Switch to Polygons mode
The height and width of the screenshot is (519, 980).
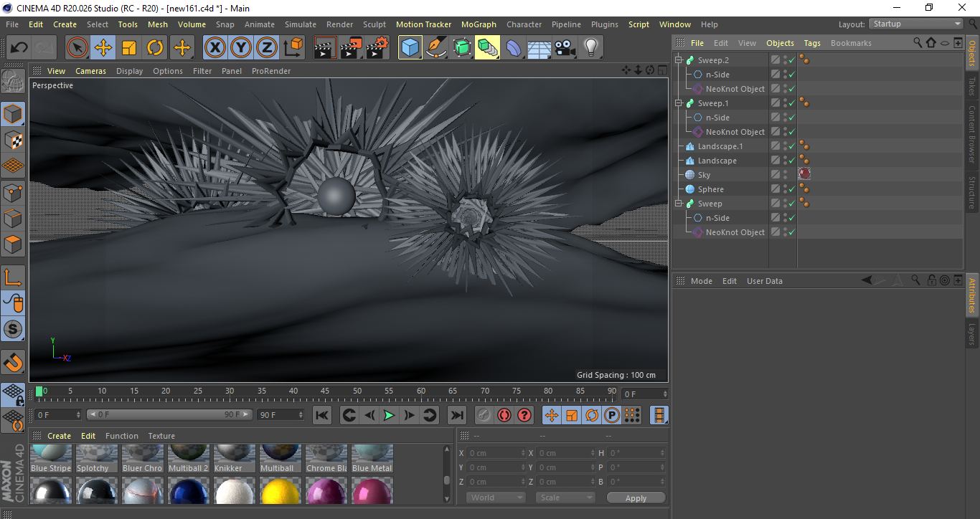click(x=13, y=244)
